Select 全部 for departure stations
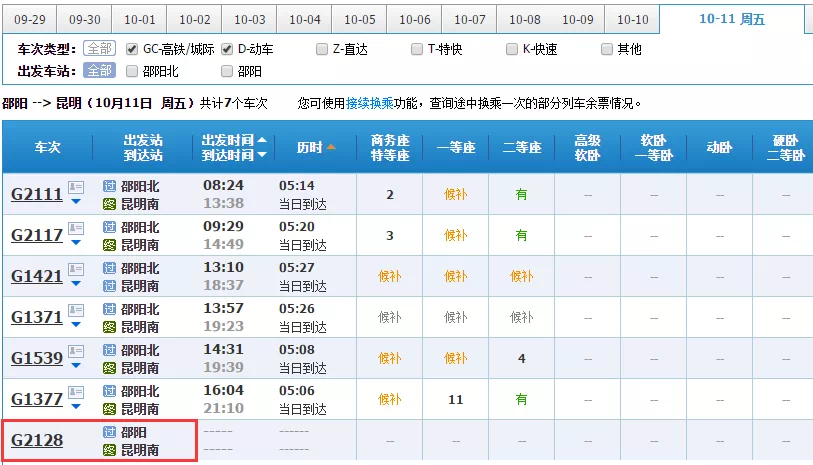The image size is (813, 465). (x=100, y=71)
